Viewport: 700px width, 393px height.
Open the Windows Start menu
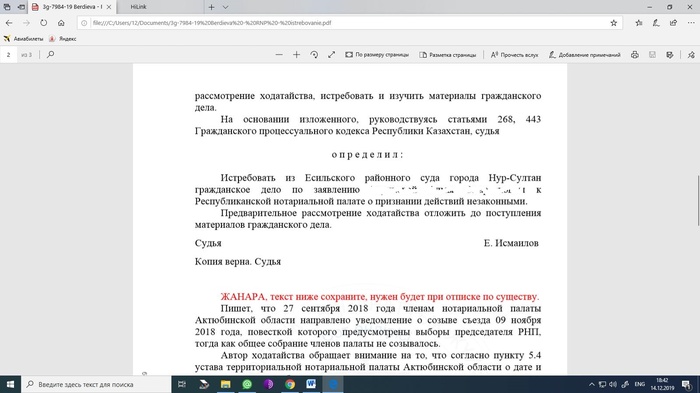10,384
